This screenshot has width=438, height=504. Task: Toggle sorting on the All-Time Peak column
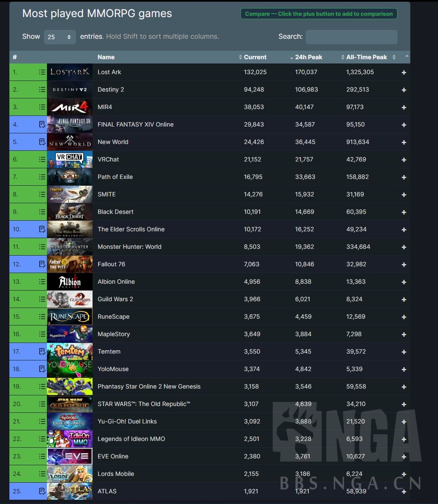[342, 57]
